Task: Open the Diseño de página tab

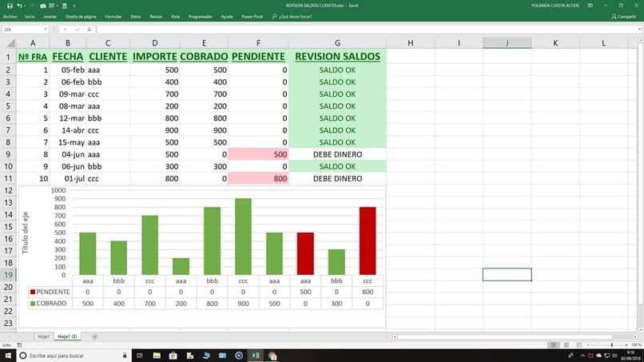Action: pos(81,17)
